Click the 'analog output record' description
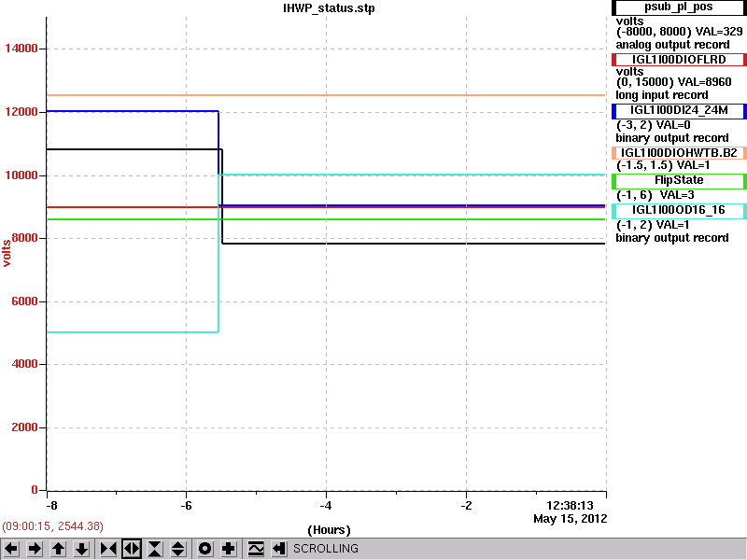This screenshot has height=560, width=747. (x=672, y=45)
